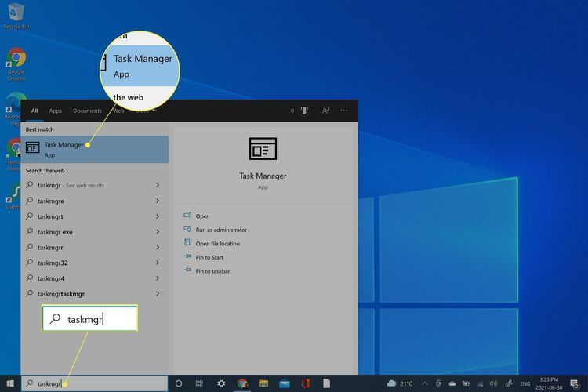The image size is (588, 392).
Task: Open the three-dots options menu
Action: [x=346, y=111]
